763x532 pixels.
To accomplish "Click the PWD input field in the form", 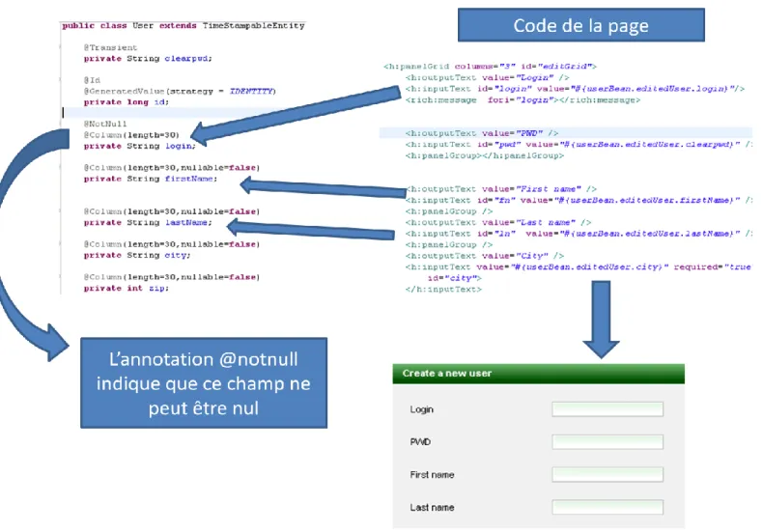I will pos(608,441).
